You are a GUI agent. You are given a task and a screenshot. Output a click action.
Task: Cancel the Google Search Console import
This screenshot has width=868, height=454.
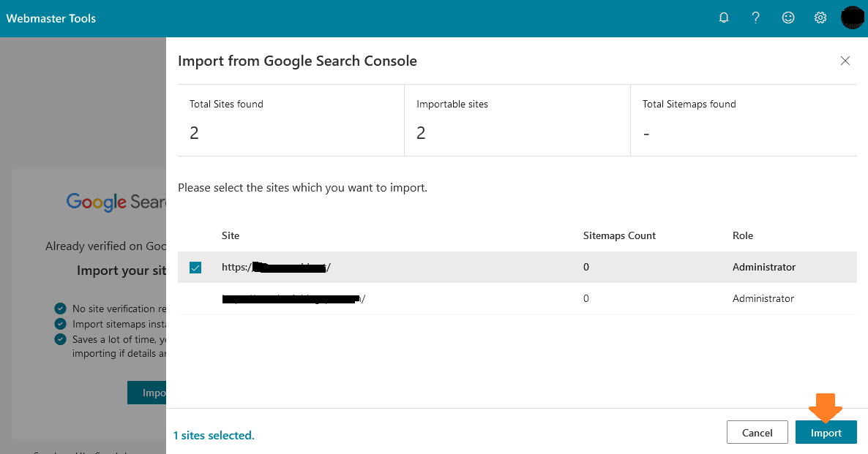coord(757,433)
